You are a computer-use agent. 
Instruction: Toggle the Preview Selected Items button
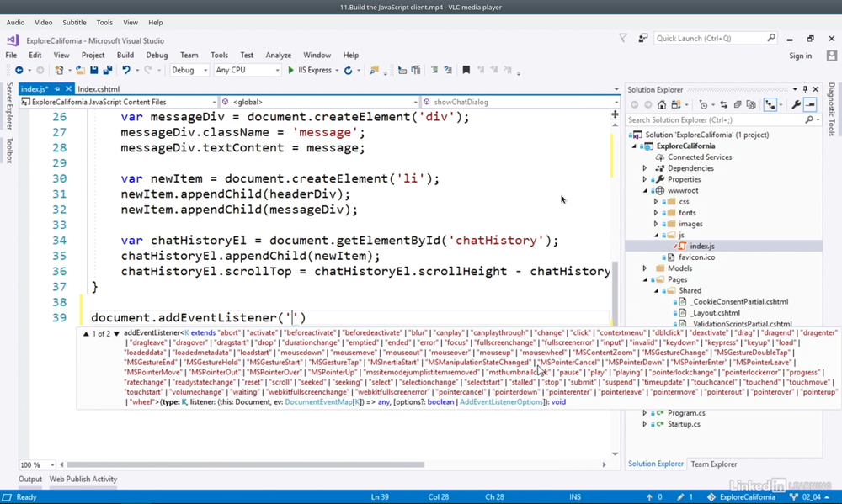(810, 105)
